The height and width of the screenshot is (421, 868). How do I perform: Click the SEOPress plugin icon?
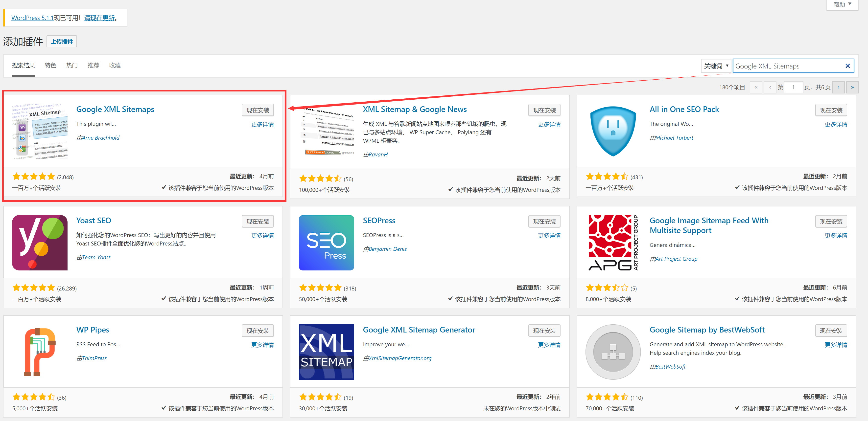coord(327,243)
